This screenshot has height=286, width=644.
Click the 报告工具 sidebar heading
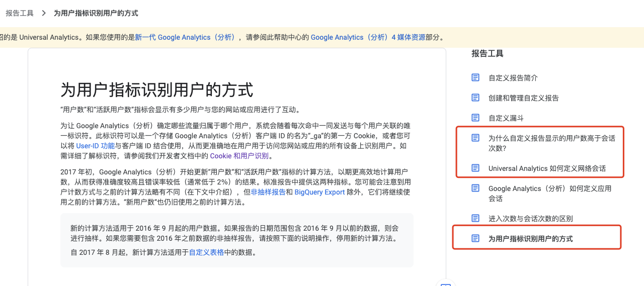[488, 53]
